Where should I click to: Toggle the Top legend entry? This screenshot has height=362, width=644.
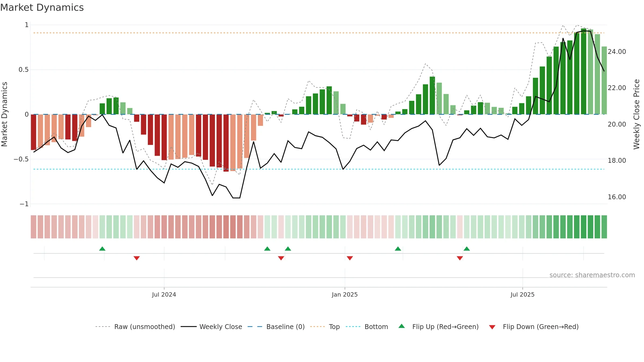(325, 327)
